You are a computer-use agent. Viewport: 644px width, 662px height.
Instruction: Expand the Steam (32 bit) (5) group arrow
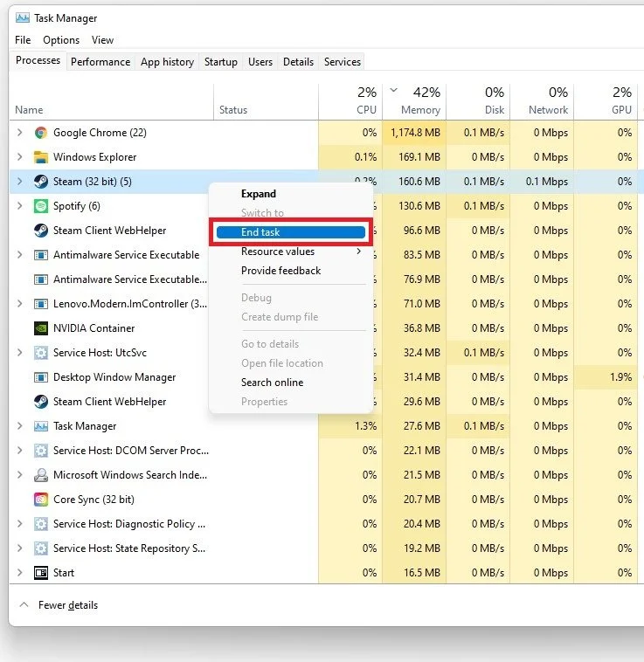(19, 182)
